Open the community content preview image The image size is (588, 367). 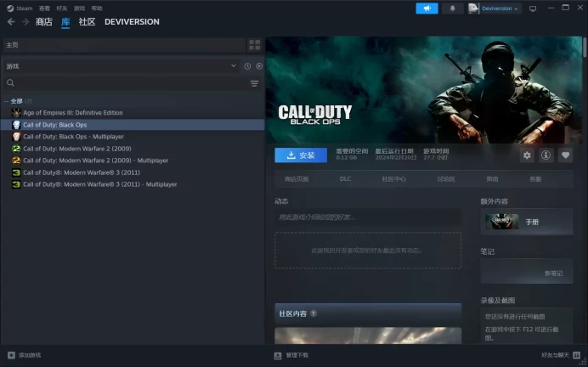tap(368, 336)
